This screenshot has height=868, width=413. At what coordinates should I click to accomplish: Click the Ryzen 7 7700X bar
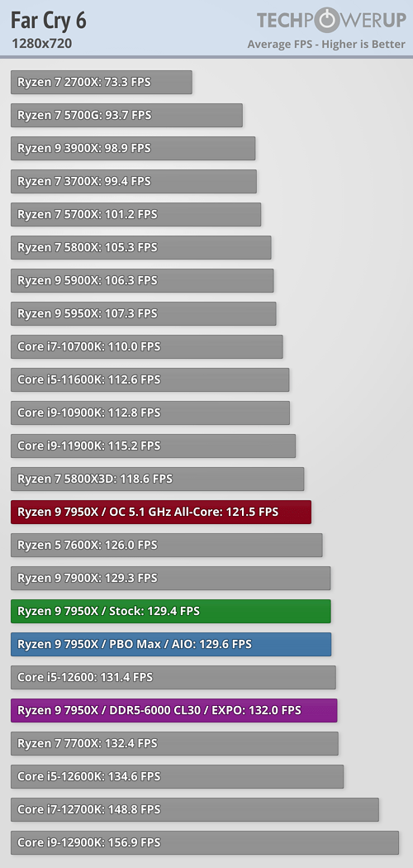(x=175, y=743)
